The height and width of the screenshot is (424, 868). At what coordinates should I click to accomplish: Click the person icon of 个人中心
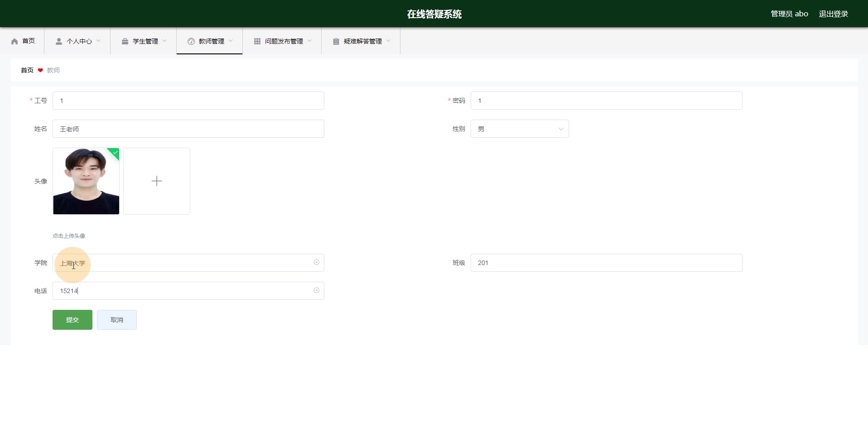tap(59, 41)
